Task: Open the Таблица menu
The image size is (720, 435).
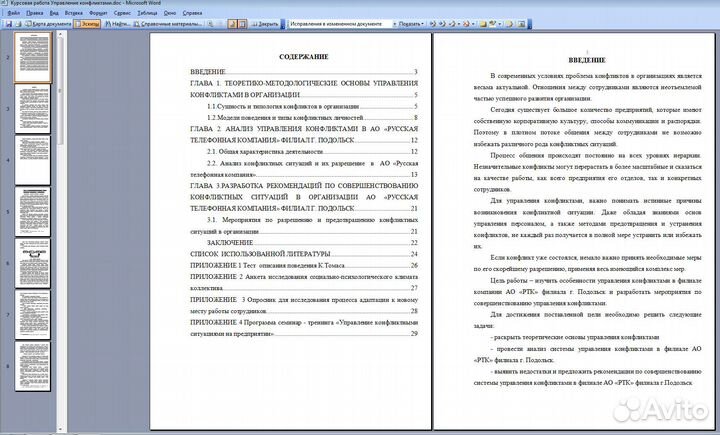Action: point(148,12)
